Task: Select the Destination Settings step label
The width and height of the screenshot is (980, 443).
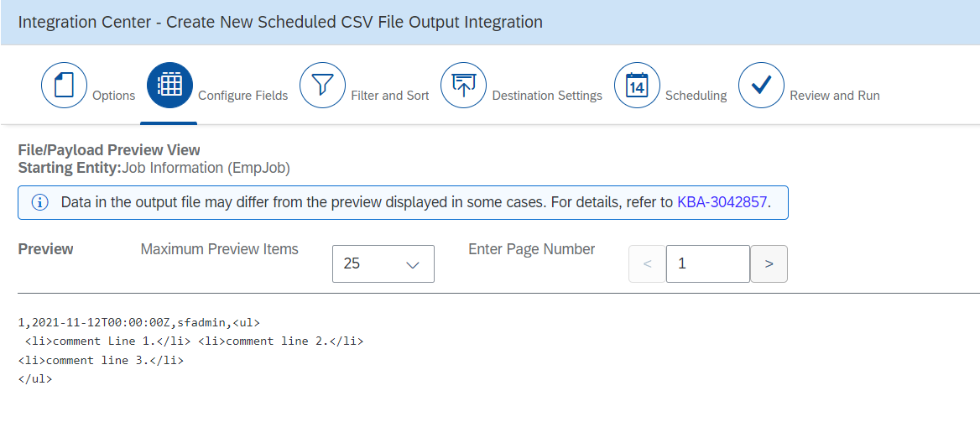Action: click(548, 96)
